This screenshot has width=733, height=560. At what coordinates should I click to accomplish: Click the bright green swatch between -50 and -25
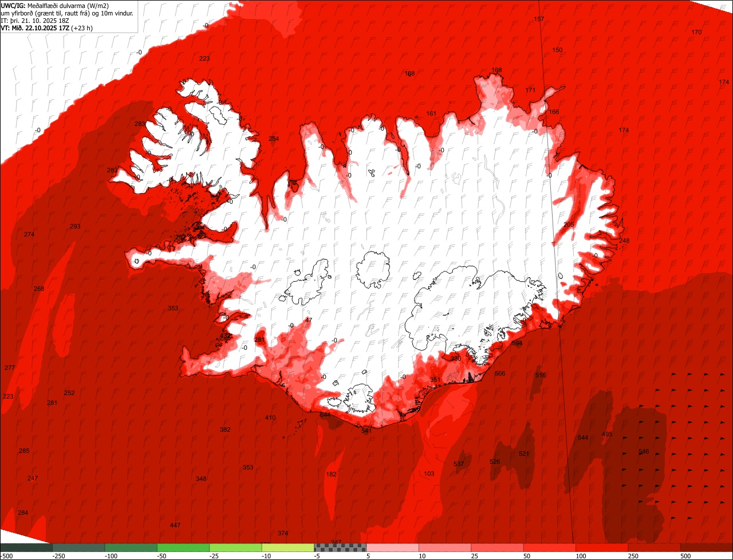[x=183, y=547]
